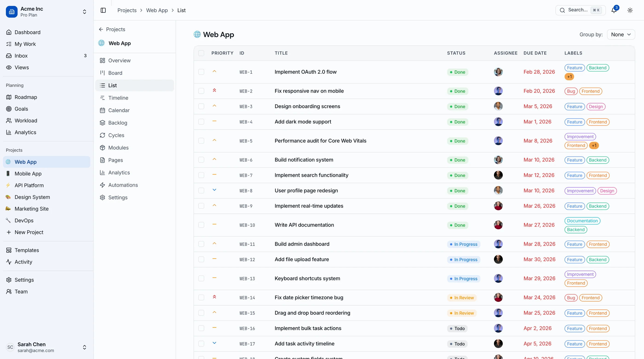Click the Pages document icon
The height and width of the screenshot is (359, 644).
[x=103, y=160]
